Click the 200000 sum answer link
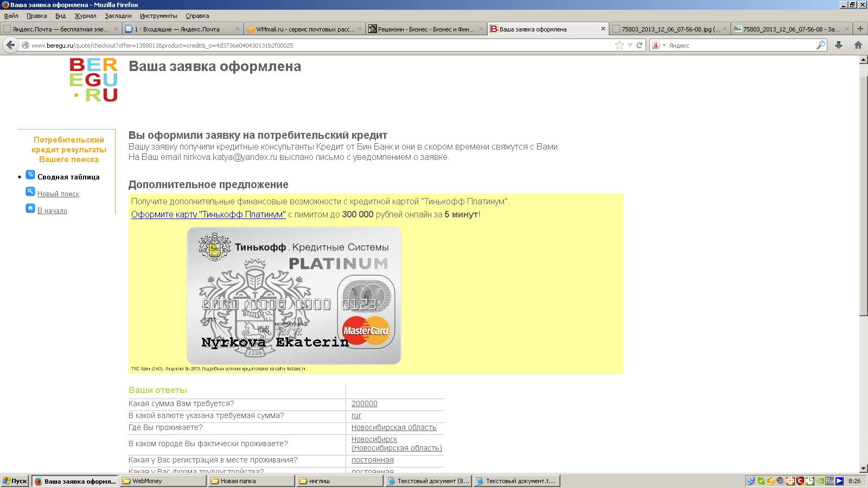Viewport: 868px width, 488px height. point(364,403)
